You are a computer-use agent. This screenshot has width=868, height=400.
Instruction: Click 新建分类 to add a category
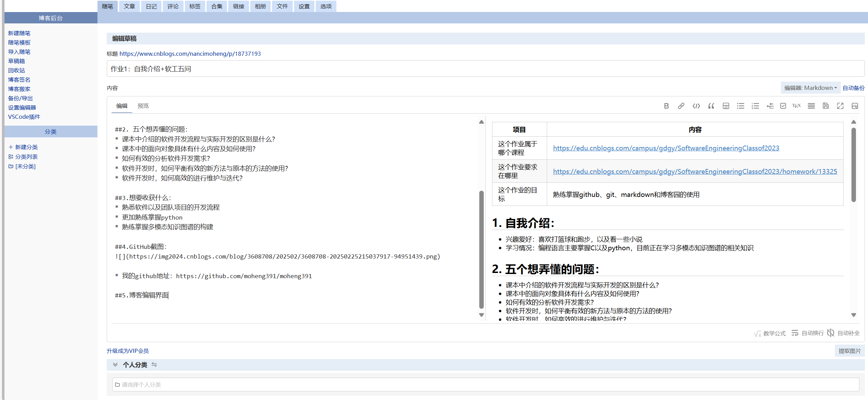[x=23, y=147]
